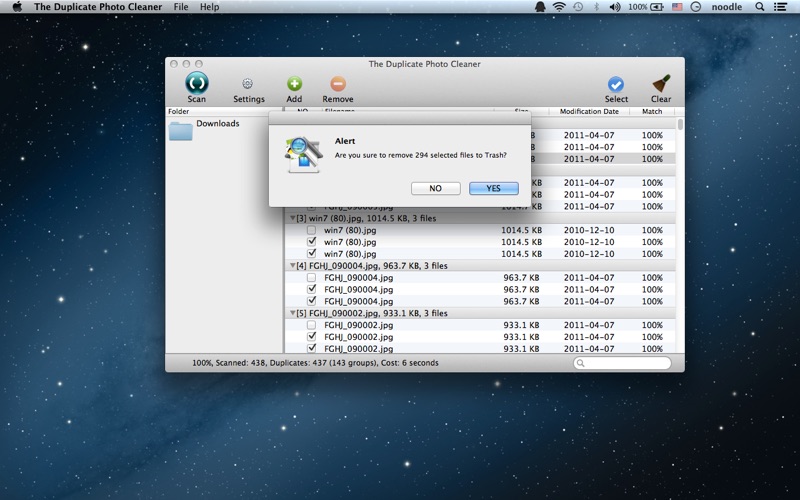Open the Apple menu
Image resolution: width=800 pixels, height=500 pixels.
tap(17, 7)
